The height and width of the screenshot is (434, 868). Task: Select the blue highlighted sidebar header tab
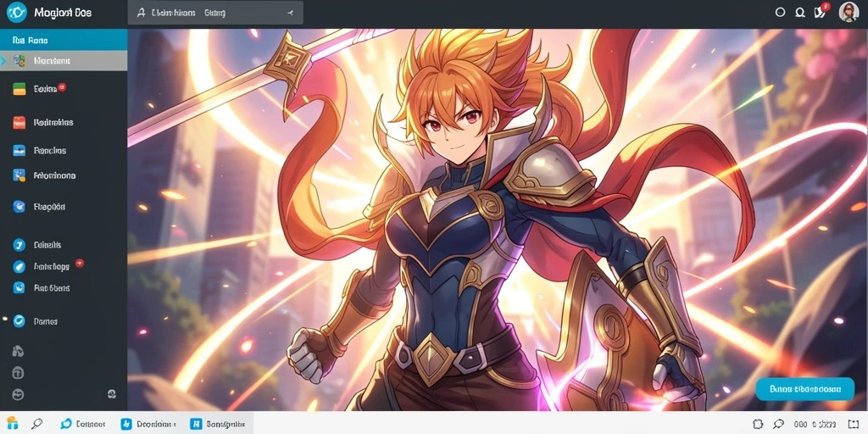[x=64, y=40]
